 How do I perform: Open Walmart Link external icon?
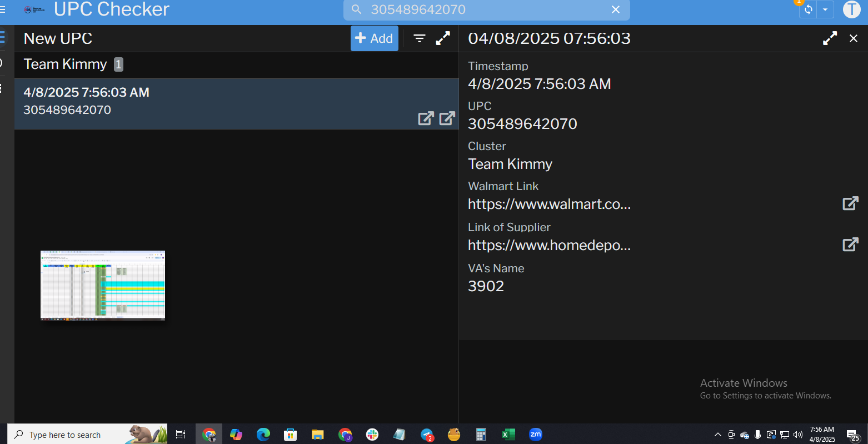pos(850,203)
